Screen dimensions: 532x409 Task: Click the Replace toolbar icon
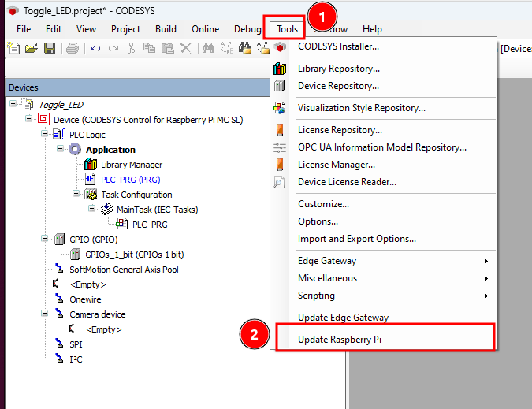click(x=227, y=48)
